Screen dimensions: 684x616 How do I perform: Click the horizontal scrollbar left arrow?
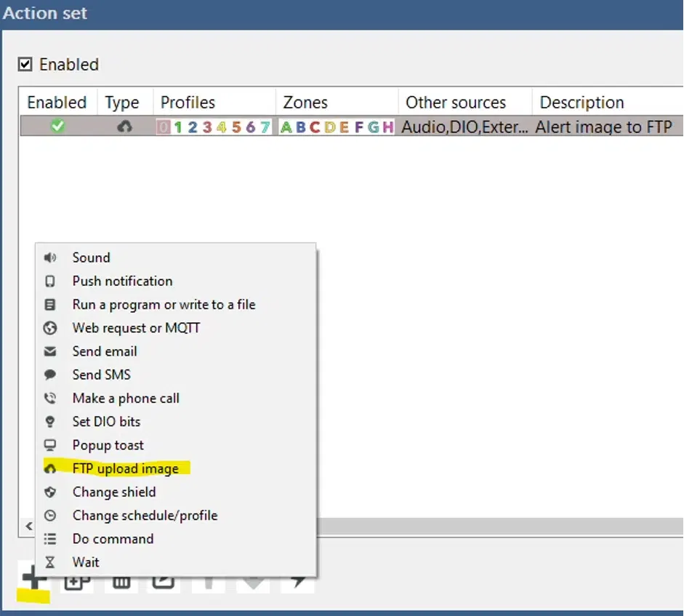[29, 526]
